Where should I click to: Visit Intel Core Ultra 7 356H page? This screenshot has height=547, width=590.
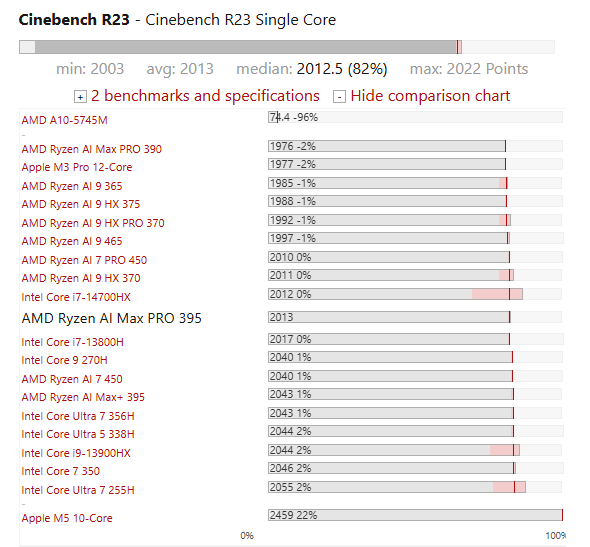(78, 416)
